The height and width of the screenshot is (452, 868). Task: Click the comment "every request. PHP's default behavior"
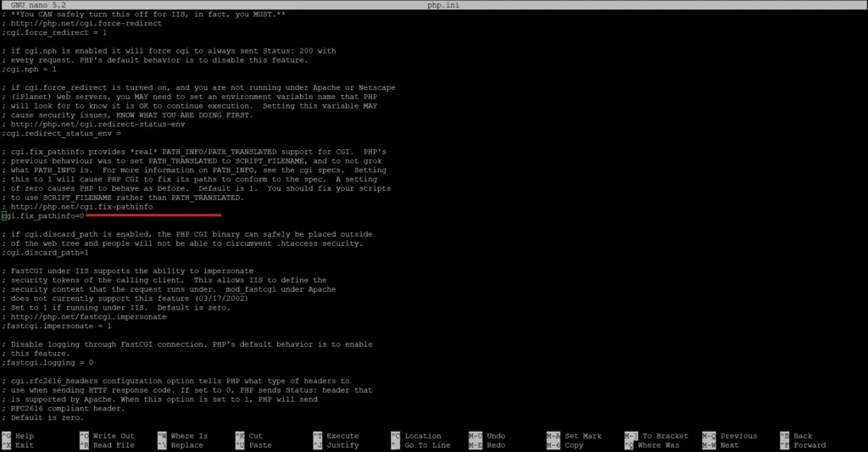(x=155, y=60)
